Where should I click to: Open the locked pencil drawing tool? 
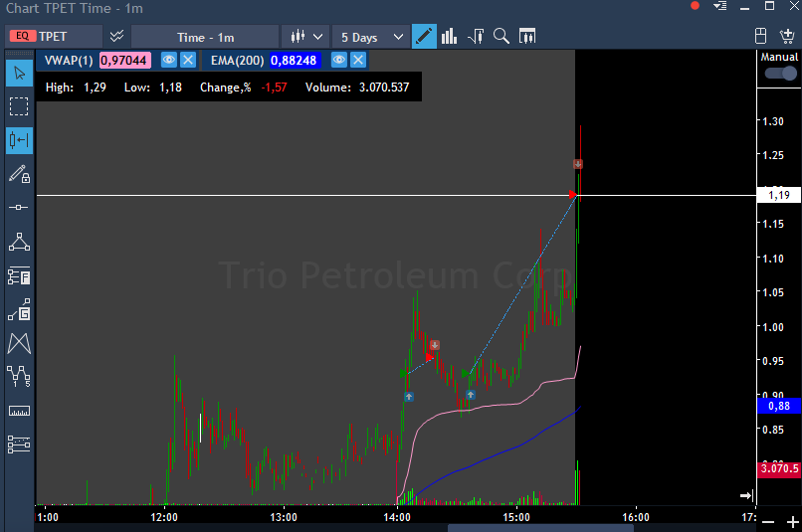(x=20, y=174)
